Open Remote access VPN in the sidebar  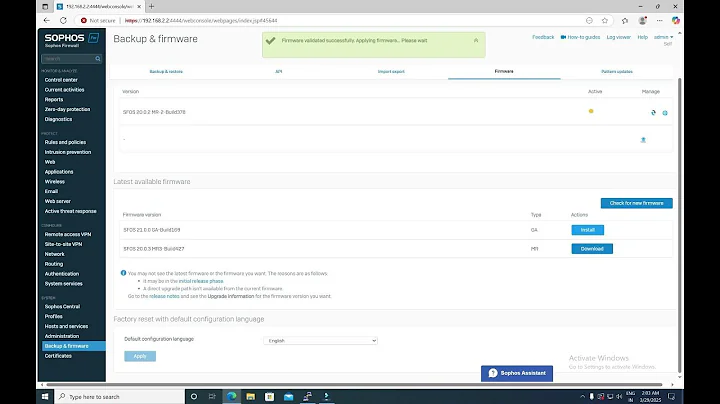[x=68, y=234]
